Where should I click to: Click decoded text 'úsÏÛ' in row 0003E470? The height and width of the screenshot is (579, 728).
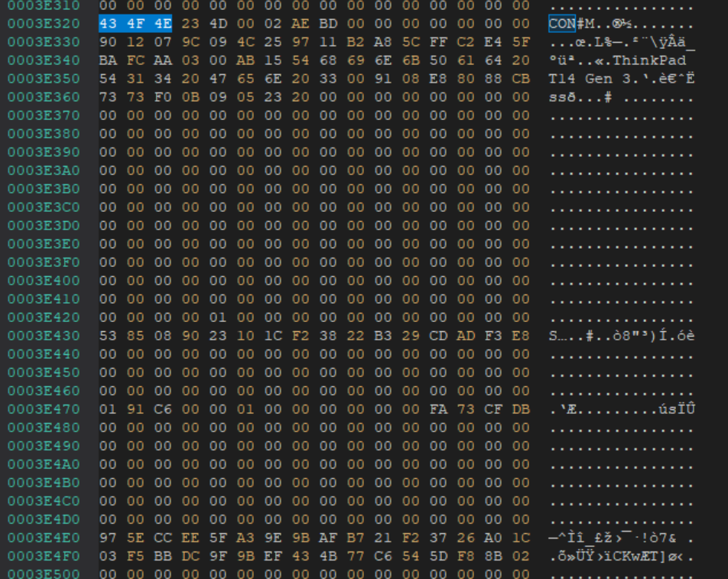(x=677, y=409)
